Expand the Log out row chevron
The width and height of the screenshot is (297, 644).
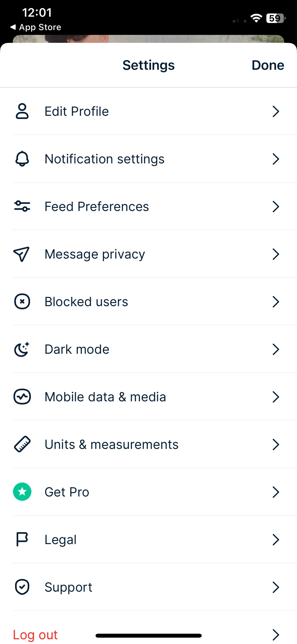pyautogui.click(x=276, y=635)
